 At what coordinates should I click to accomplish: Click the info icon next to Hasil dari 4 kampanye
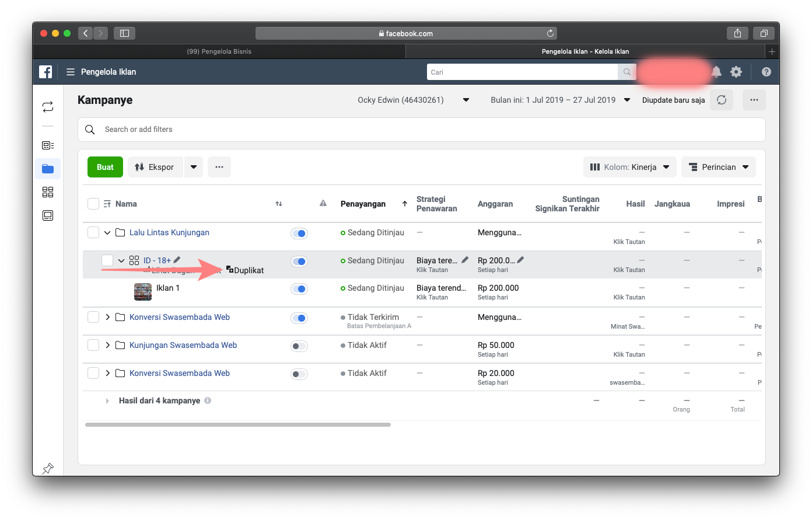[208, 400]
